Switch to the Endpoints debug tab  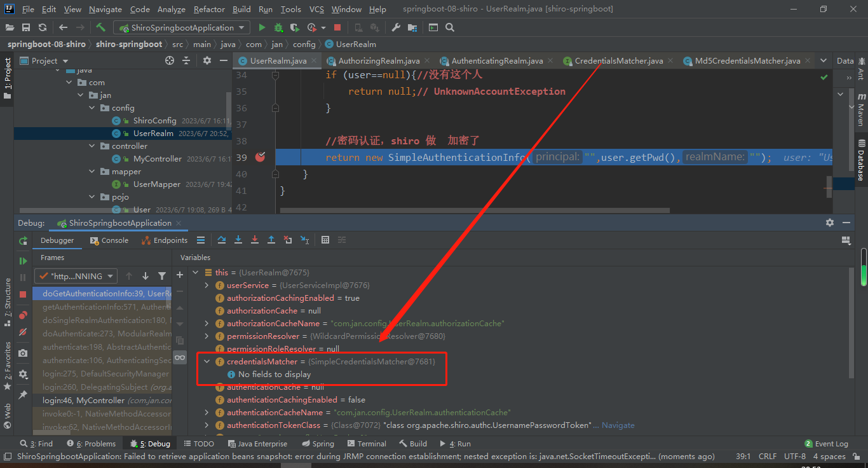[x=165, y=240]
